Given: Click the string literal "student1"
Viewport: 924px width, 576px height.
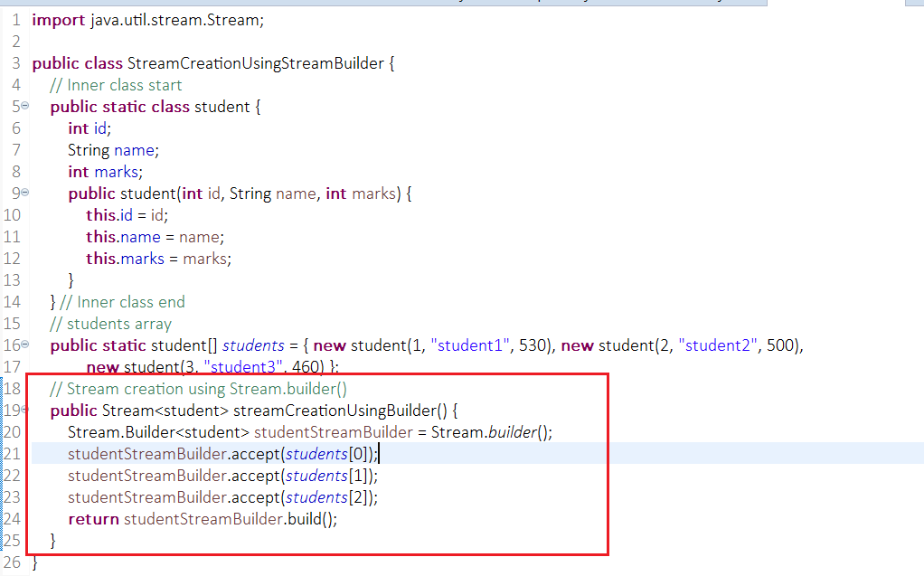Looking at the screenshot, I should pos(469,345).
